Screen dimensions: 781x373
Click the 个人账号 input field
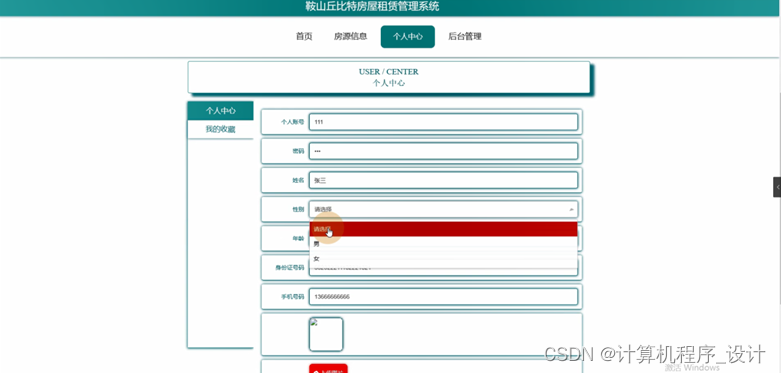tap(443, 122)
